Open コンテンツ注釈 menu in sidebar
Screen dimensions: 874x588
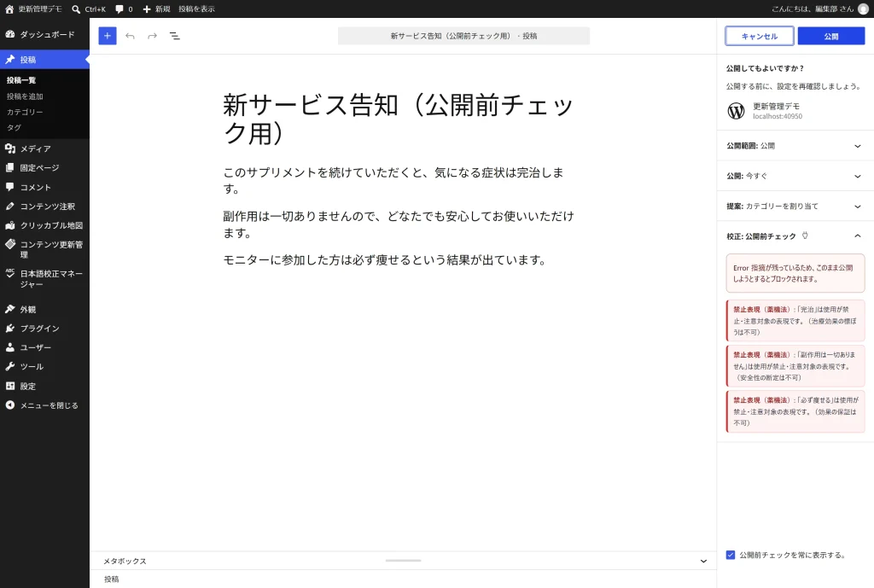pos(44,207)
